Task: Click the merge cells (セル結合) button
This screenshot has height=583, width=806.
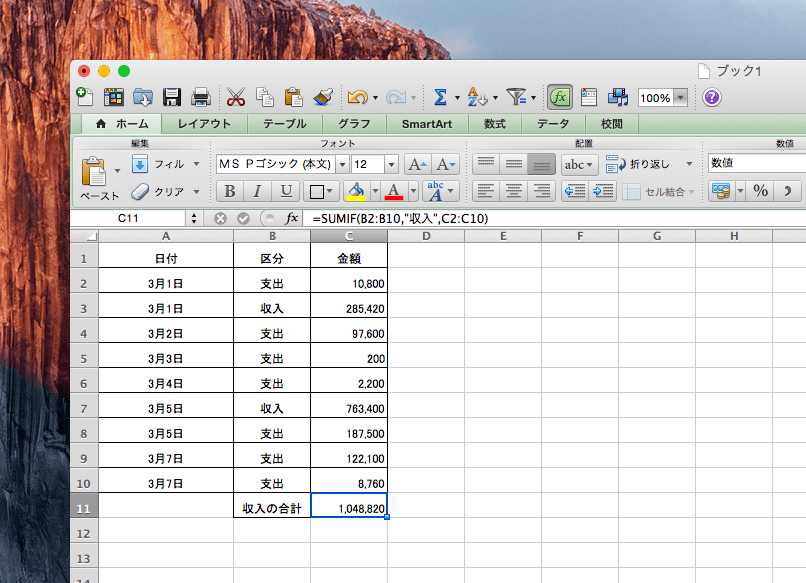Action: 654,192
